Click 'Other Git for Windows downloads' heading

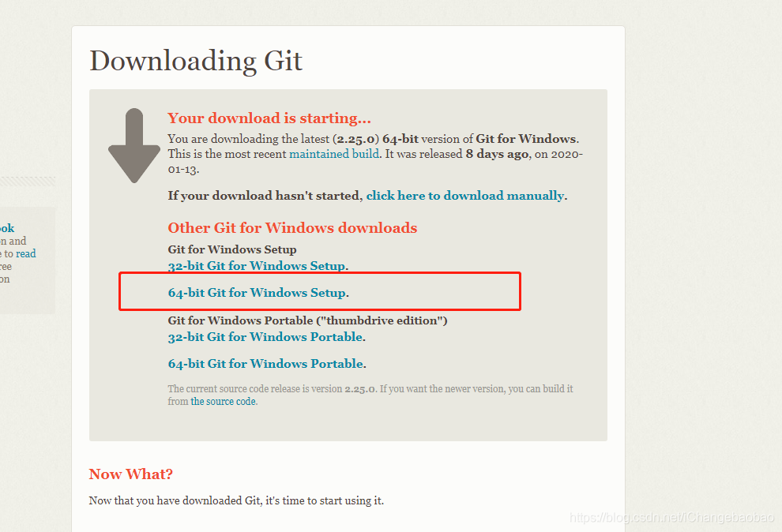pyautogui.click(x=292, y=227)
